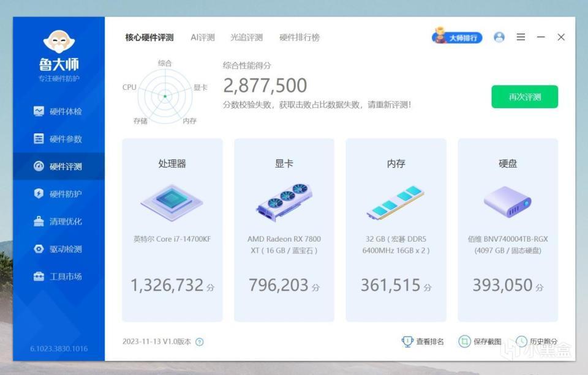Click the processor chip illustration

pyautogui.click(x=171, y=203)
